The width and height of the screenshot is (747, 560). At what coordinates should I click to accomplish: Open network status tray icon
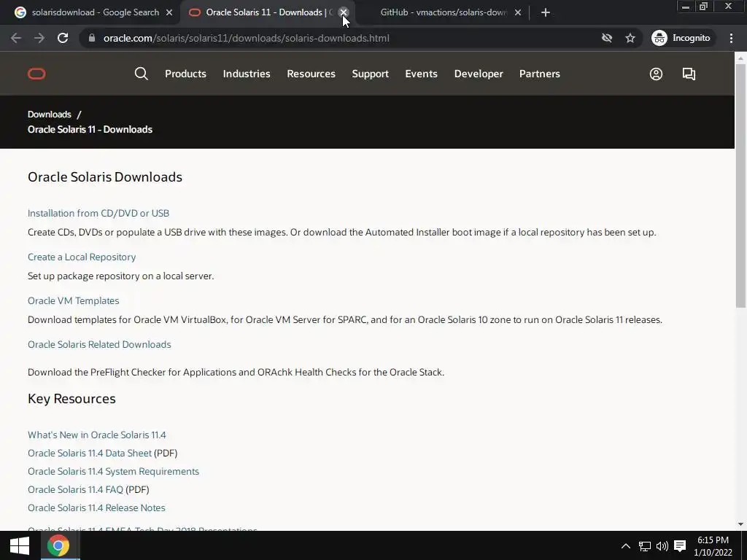point(644,545)
